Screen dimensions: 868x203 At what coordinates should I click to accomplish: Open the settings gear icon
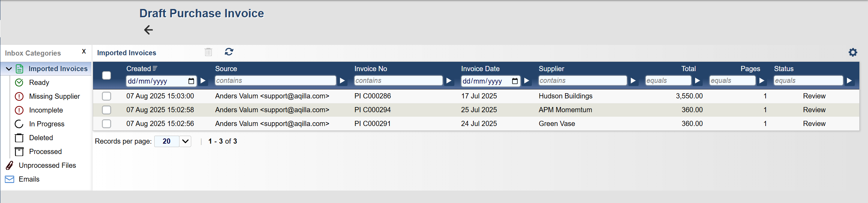853,52
